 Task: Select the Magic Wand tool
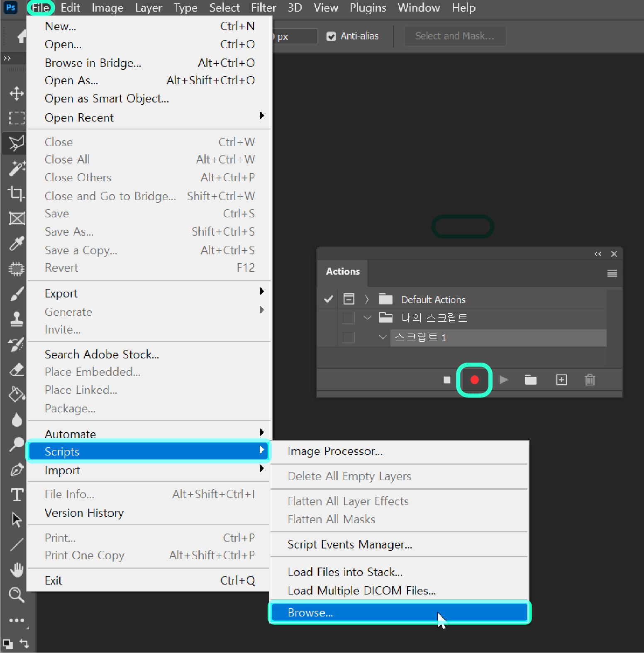[17, 168]
